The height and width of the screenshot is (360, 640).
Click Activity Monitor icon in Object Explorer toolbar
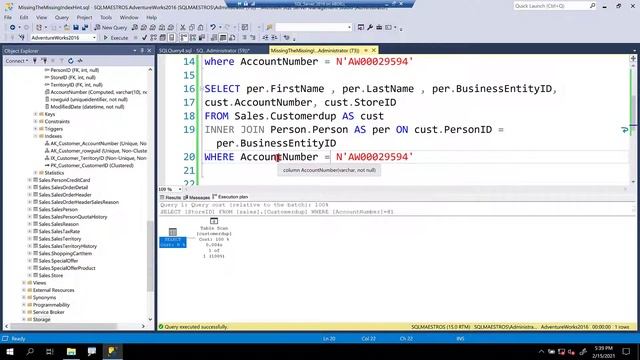coord(80,61)
